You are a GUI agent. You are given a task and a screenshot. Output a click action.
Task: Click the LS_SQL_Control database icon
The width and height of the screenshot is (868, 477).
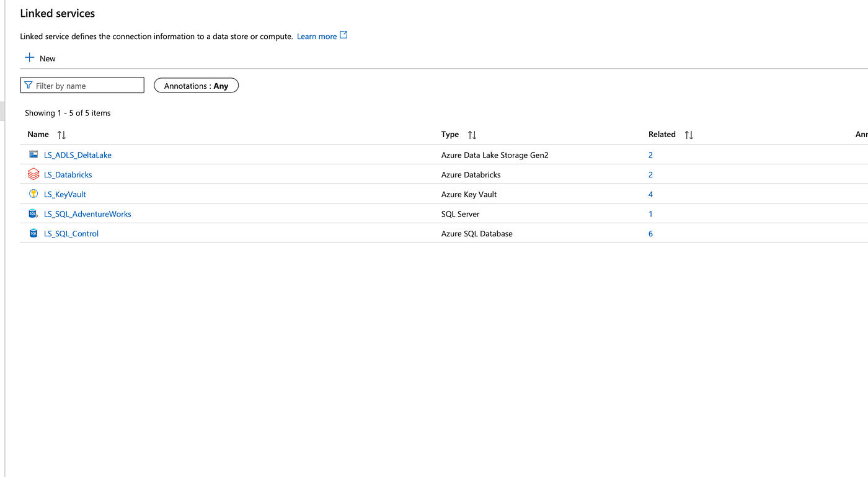33,234
